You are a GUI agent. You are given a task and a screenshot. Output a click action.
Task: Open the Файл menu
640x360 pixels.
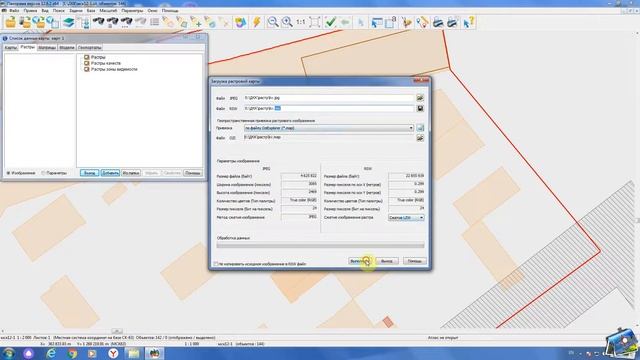(x=14, y=11)
